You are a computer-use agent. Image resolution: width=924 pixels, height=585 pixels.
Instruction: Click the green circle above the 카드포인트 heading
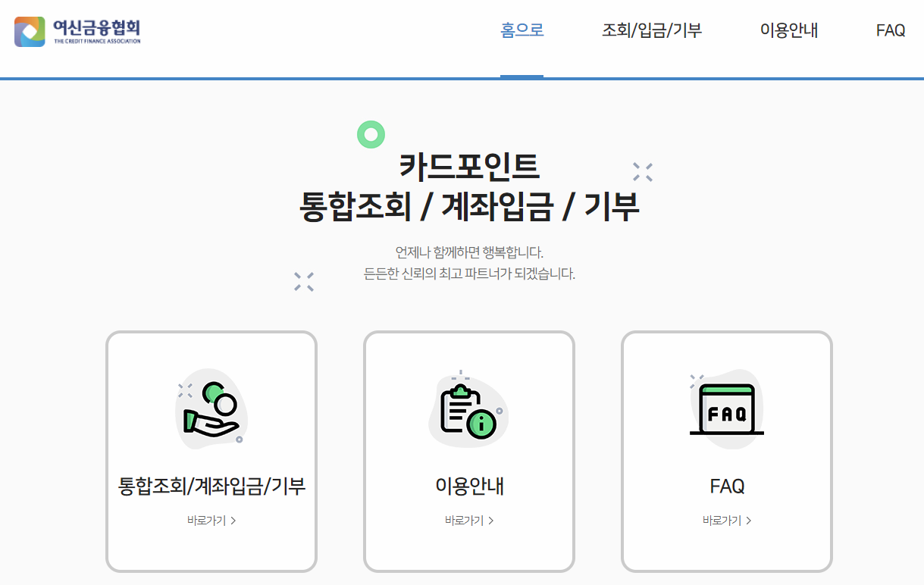click(x=371, y=135)
